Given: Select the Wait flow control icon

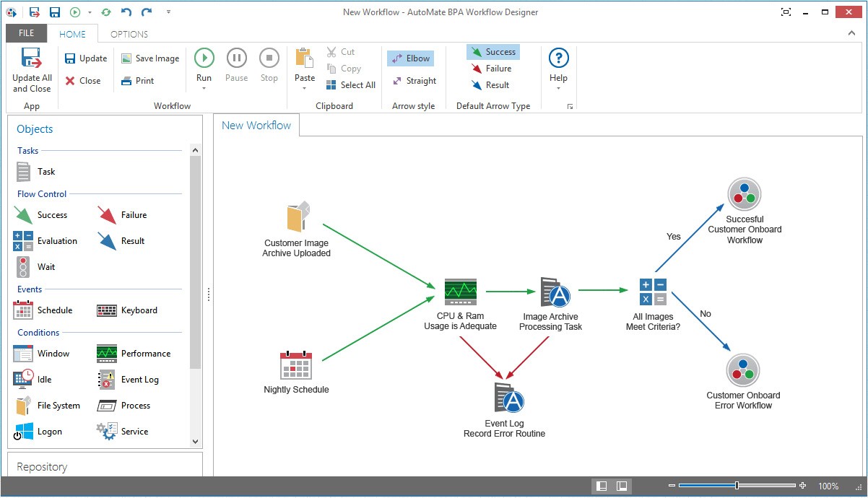Looking at the screenshot, I should pyautogui.click(x=36, y=266).
